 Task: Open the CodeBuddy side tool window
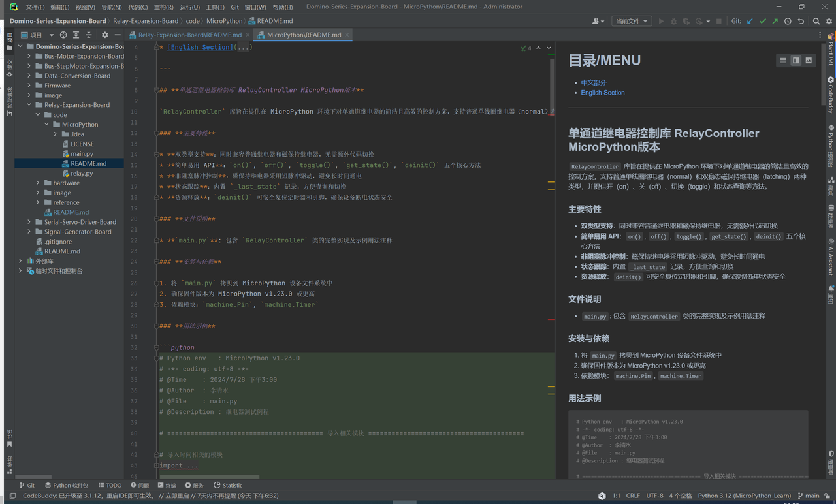click(831, 95)
